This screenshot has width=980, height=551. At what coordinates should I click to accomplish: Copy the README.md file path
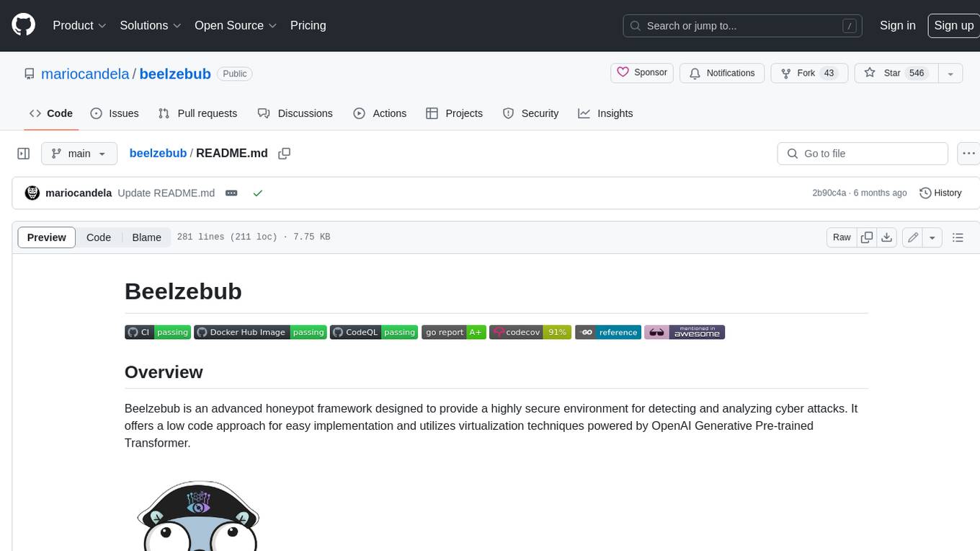pos(285,153)
